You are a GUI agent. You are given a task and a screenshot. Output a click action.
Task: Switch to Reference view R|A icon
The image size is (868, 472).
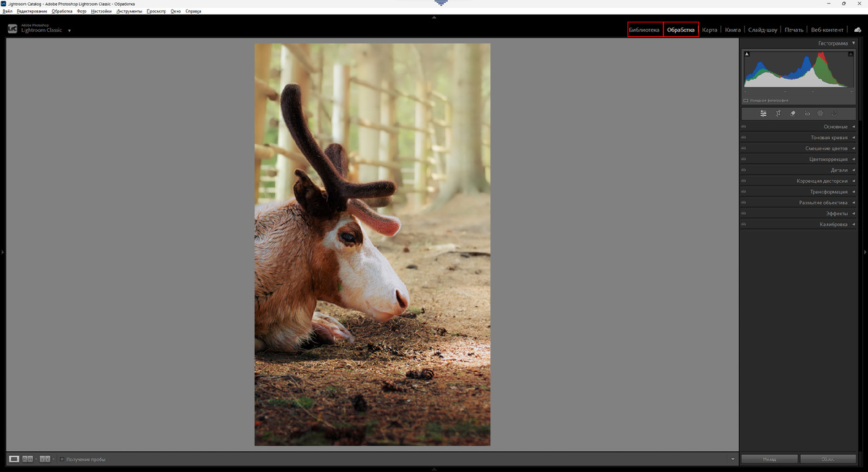pos(28,459)
